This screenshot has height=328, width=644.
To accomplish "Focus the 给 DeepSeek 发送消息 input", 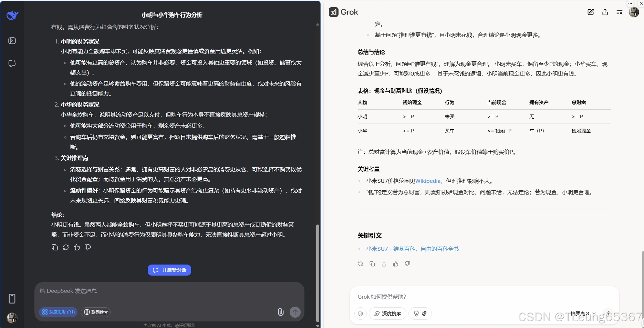I will (x=169, y=291).
